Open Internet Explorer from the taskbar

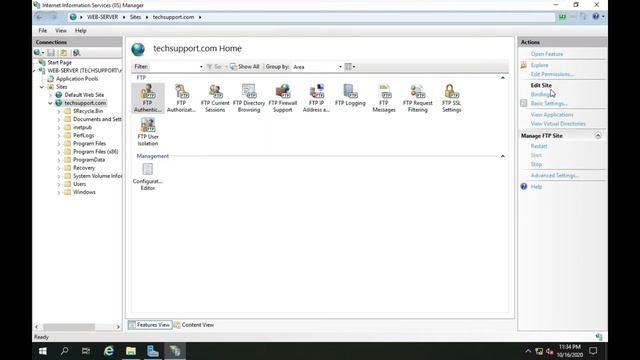point(109,351)
